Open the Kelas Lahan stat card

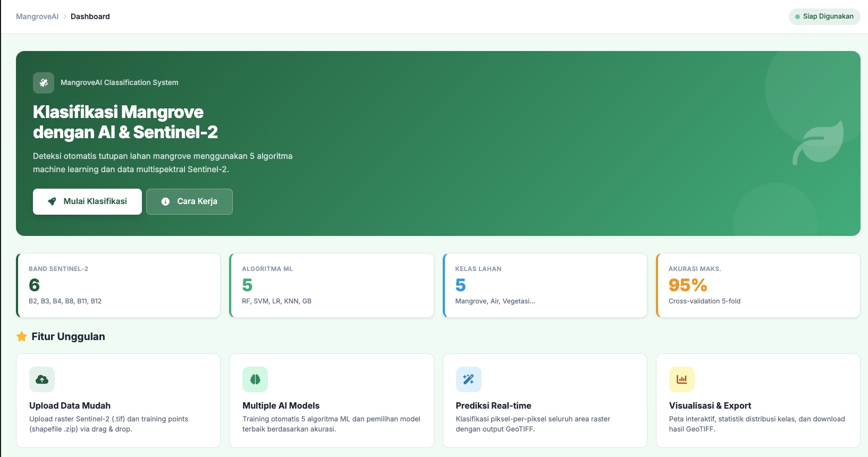click(545, 285)
